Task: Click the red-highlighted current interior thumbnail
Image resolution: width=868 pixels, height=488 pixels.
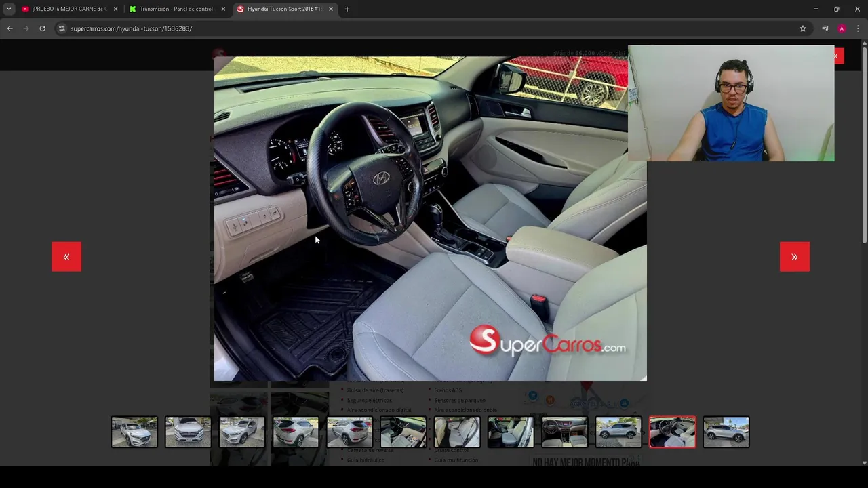Action: (x=672, y=432)
